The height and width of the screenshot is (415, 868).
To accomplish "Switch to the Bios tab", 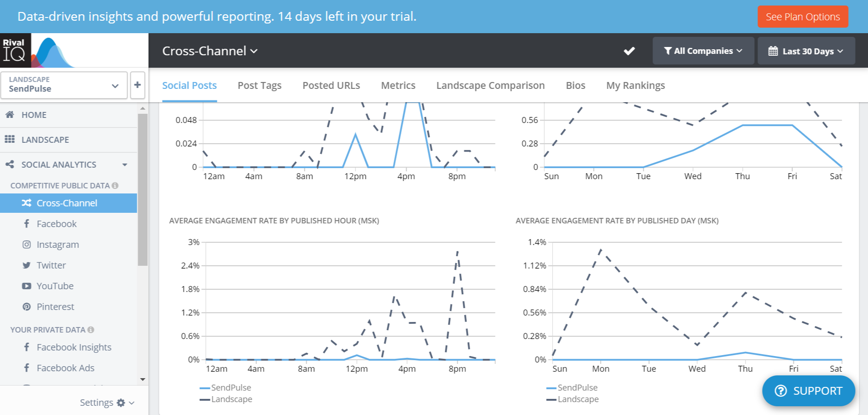I will click(x=576, y=86).
